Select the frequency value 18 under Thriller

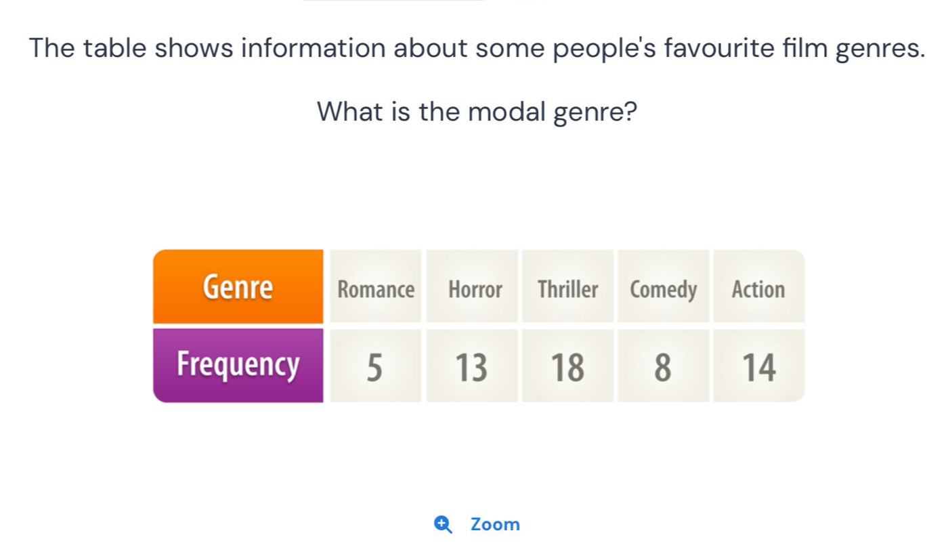(568, 366)
